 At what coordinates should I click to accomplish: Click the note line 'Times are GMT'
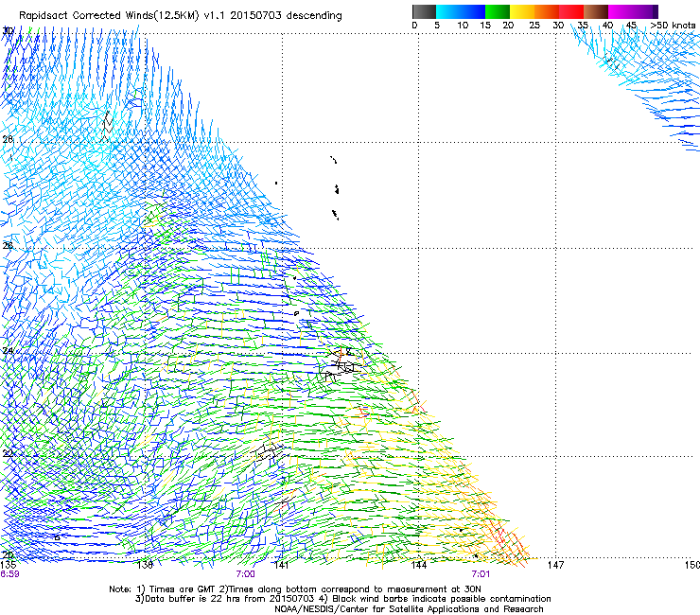click(294, 589)
